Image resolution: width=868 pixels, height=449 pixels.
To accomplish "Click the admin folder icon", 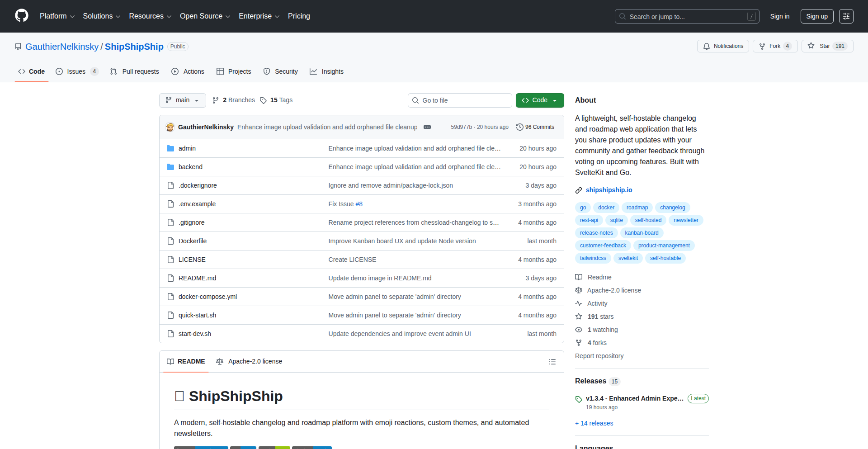I will point(170,148).
